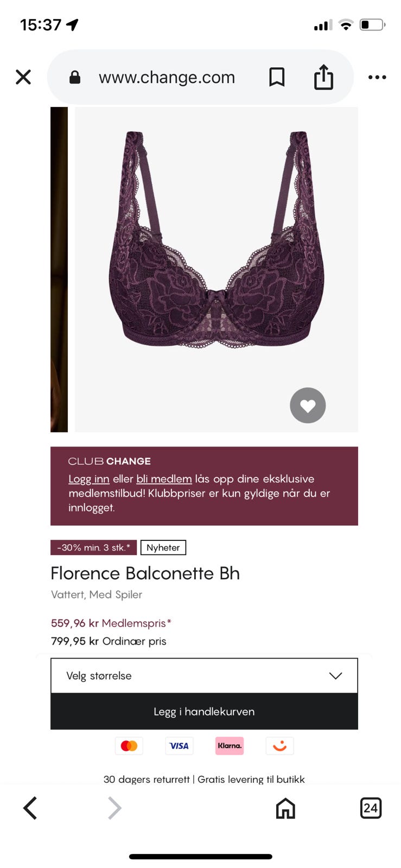Screen dimensions: 401x868
Task: Tap the bookmark icon in the address bar
Action: (x=277, y=77)
